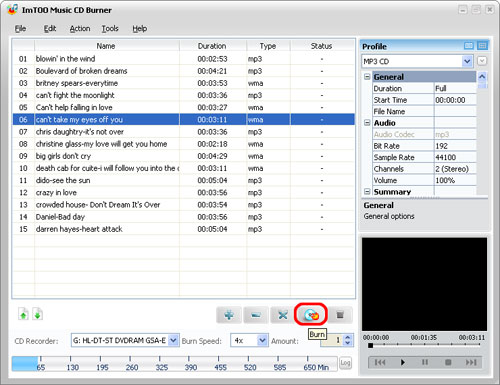Screen dimensions: 500x385
Task: Select track 'britney spears-everytime'
Action: [184, 83]
